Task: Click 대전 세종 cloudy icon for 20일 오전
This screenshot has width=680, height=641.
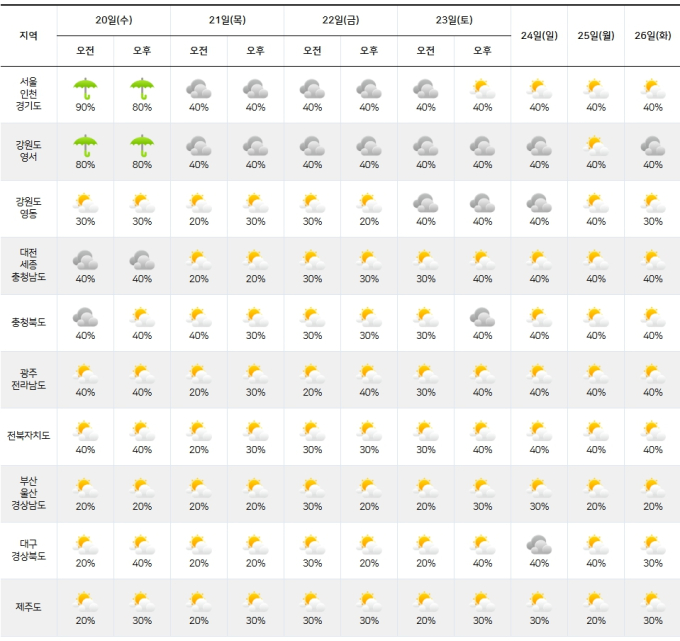Action: click(85, 260)
